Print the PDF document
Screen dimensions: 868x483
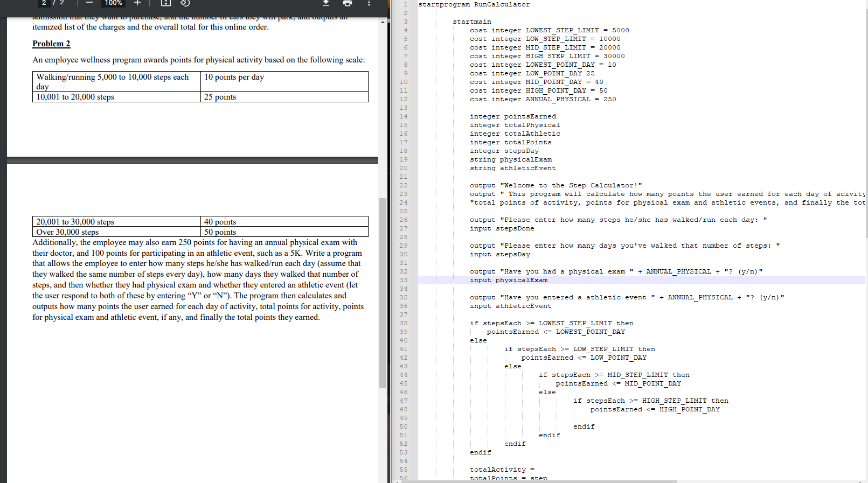[348, 3]
